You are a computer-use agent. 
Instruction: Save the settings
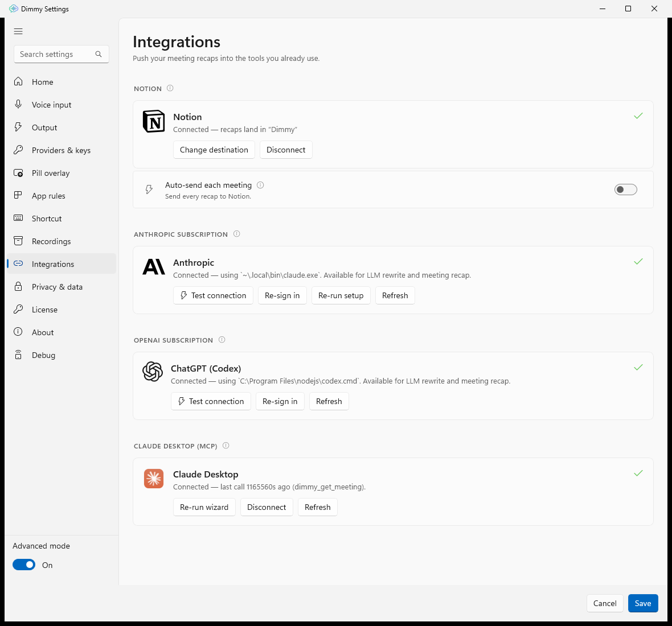point(643,603)
